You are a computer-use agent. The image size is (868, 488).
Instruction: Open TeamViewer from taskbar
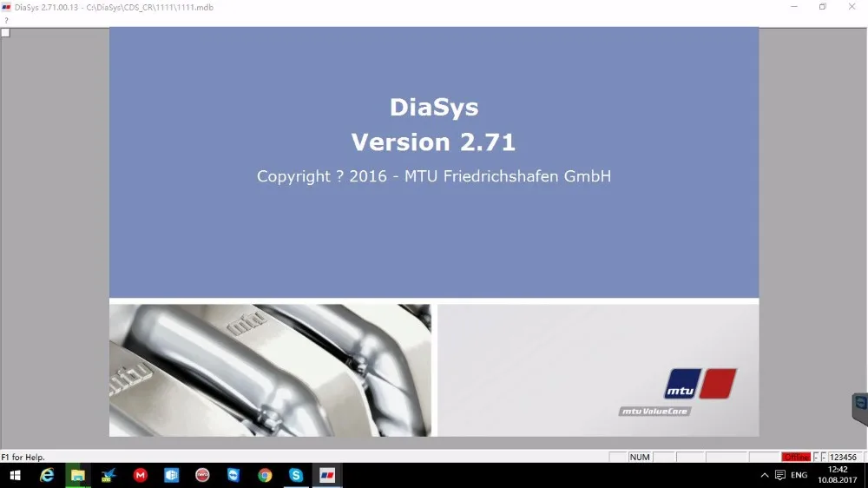pos(233,475)
